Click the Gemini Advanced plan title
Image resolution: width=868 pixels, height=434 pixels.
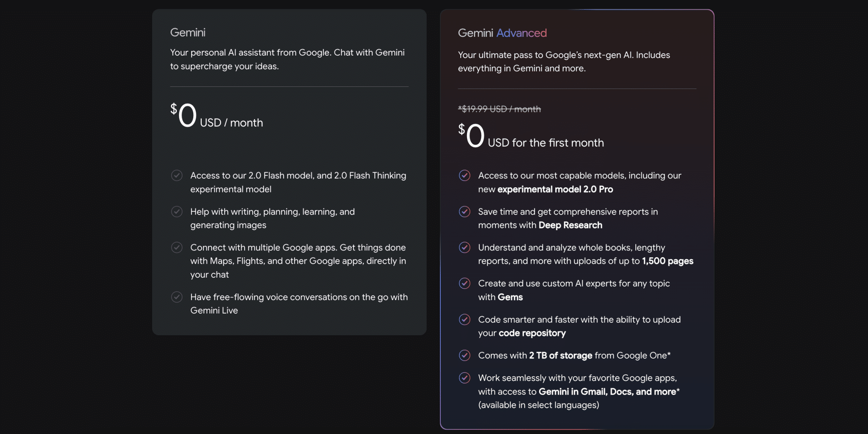pos(502,33)
